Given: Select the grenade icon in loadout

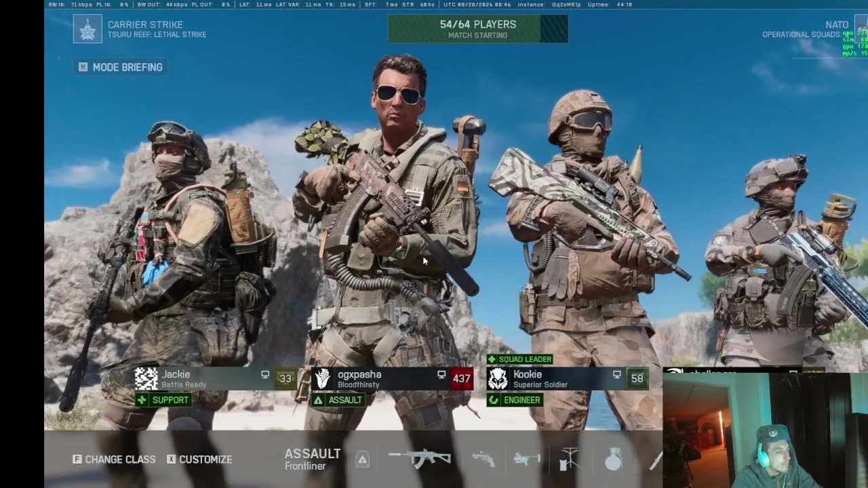Looking at the screenshot, I should tap(613, 460).
